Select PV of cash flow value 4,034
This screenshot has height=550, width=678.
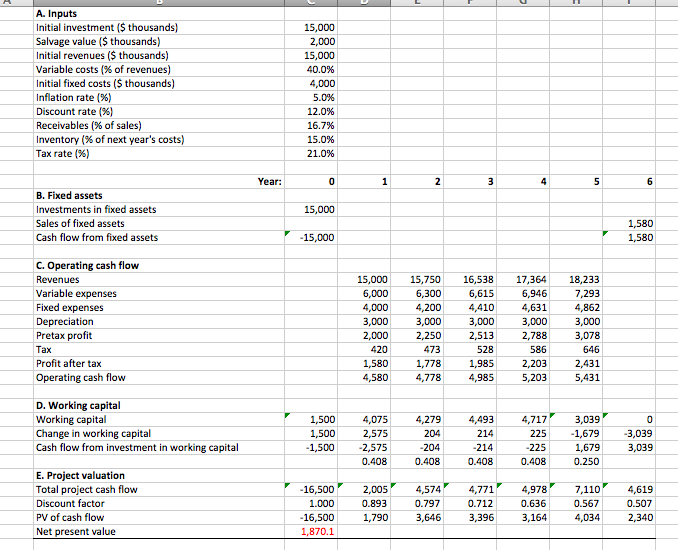tap(576, 518)
